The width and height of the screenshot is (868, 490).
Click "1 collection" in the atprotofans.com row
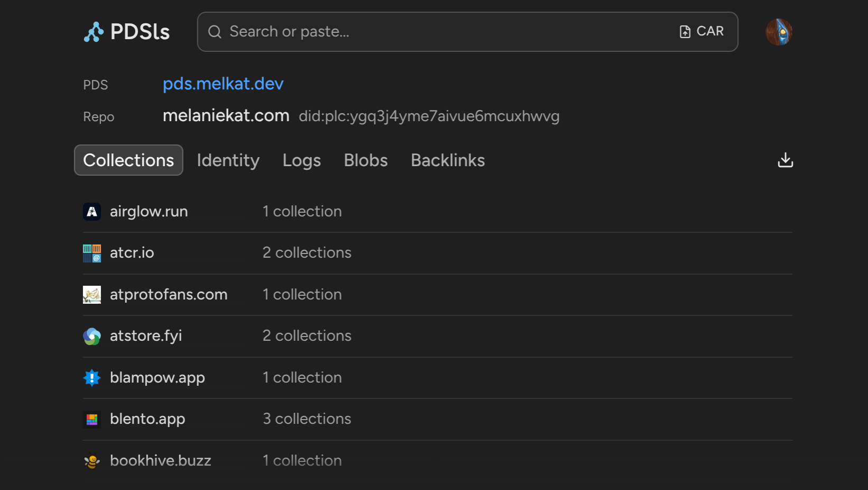click(x=302, y=294)
